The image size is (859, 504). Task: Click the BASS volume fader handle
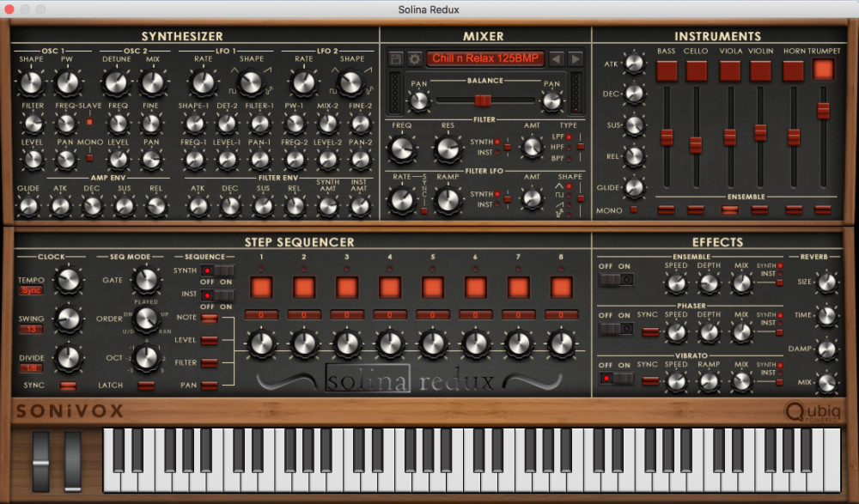pyautogui.click(x=667, y=137)
